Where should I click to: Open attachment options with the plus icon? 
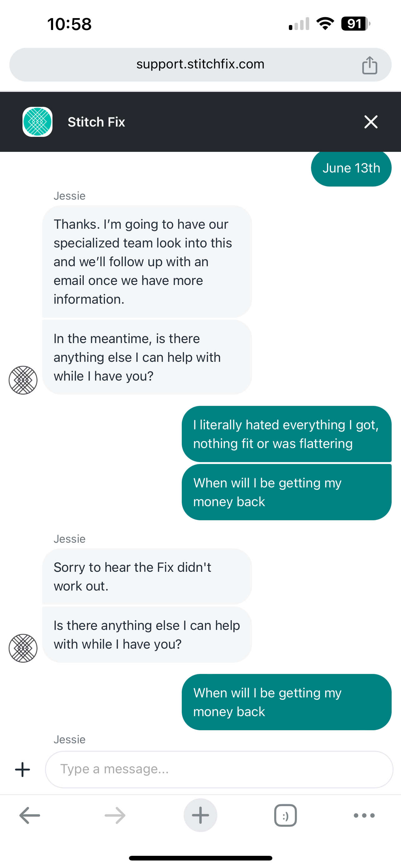pyautogui.click(x=22, y=770)
